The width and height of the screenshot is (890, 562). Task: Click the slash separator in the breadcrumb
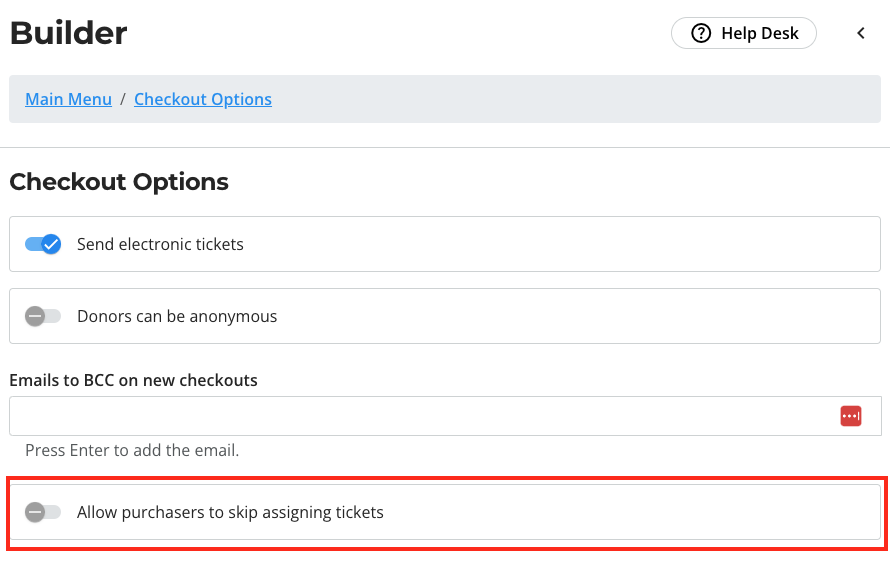pyautogui.click(x=123, y=99)
